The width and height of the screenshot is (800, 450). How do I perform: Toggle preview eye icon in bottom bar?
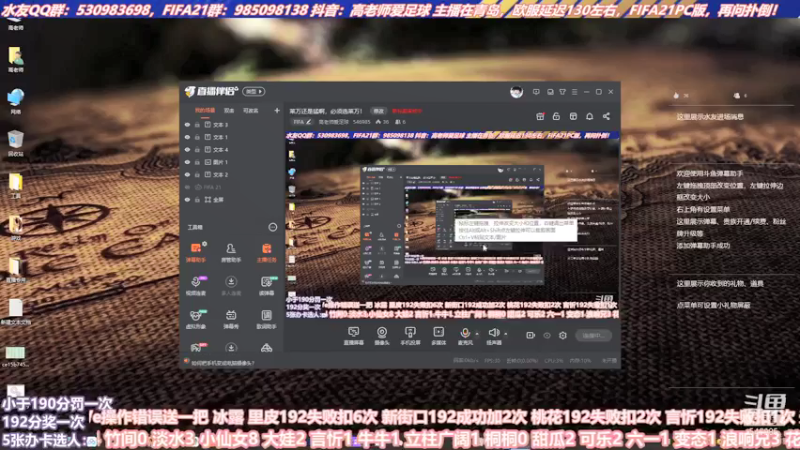tap(547, 335)
